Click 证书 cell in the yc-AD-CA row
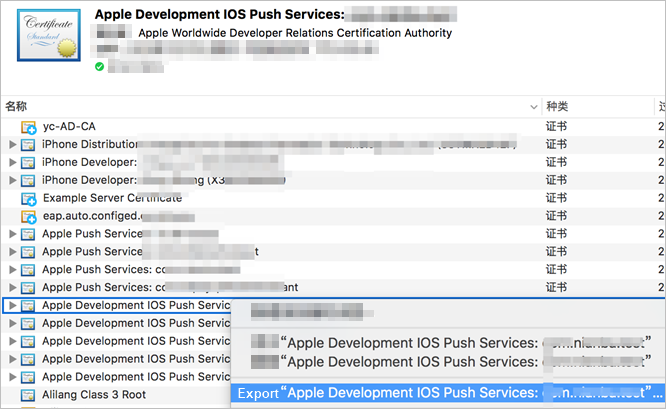This screenshot has height=409, width=666. coord(556,127)
